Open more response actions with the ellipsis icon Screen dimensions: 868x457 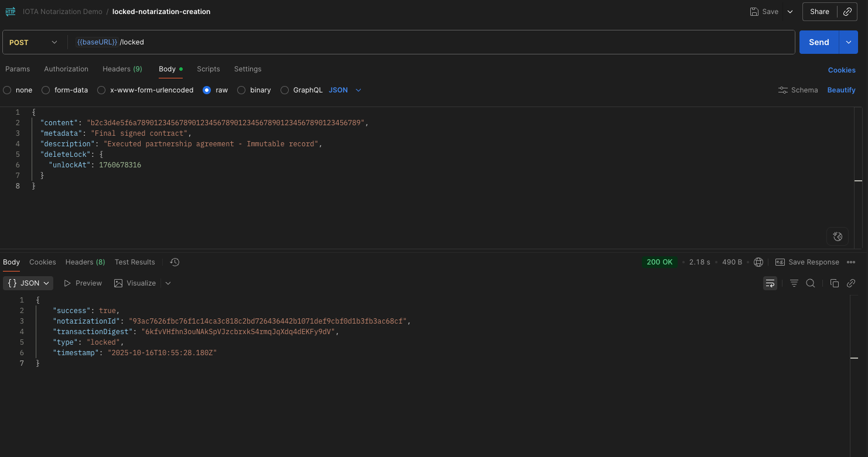[852, 262]
